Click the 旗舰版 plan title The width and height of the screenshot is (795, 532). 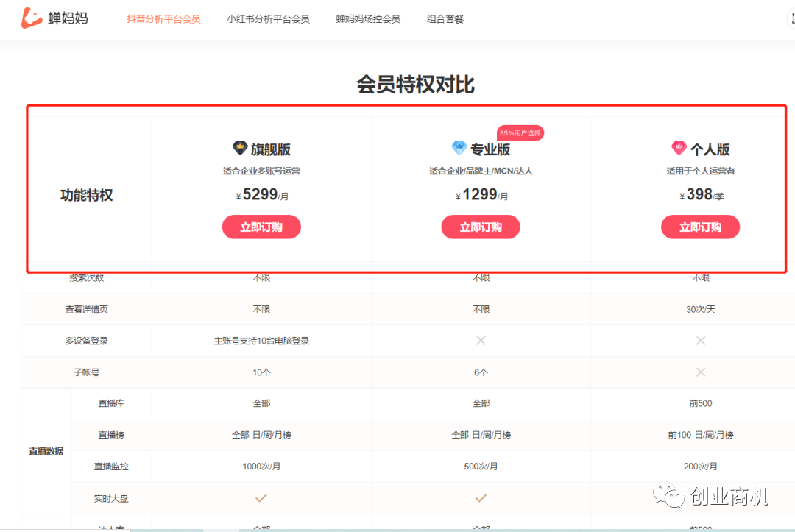click(x=270, y=149)
